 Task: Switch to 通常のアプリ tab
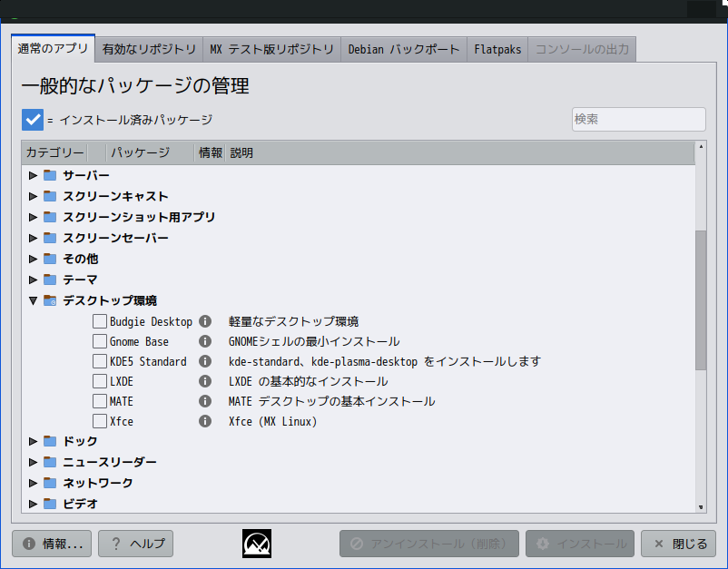(53, 48)
